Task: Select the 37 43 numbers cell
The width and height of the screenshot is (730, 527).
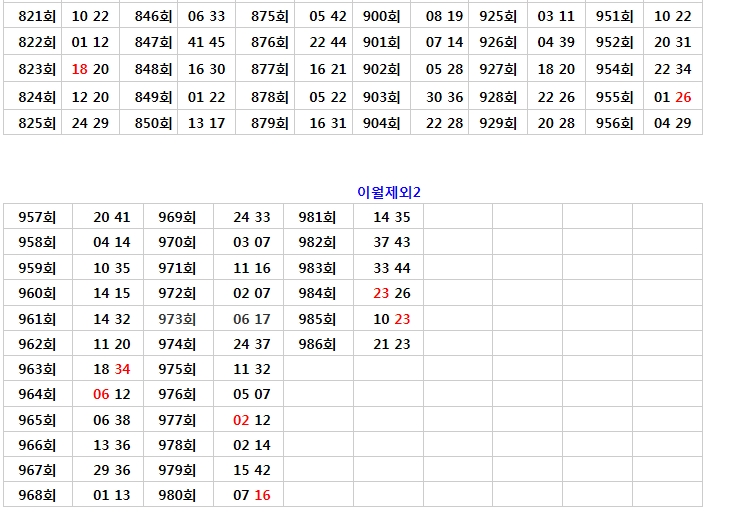Action: point(391,242)
